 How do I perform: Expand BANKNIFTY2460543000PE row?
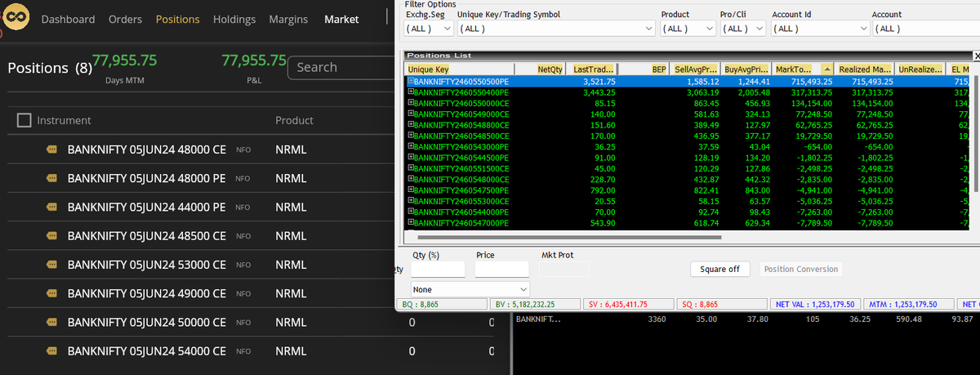point(410,147)
